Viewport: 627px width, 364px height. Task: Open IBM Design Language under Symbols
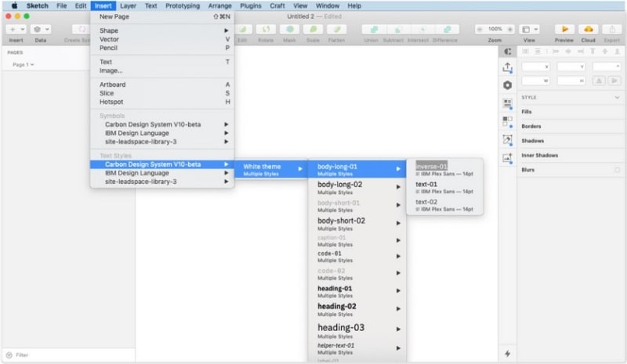(x=162, y=133)
